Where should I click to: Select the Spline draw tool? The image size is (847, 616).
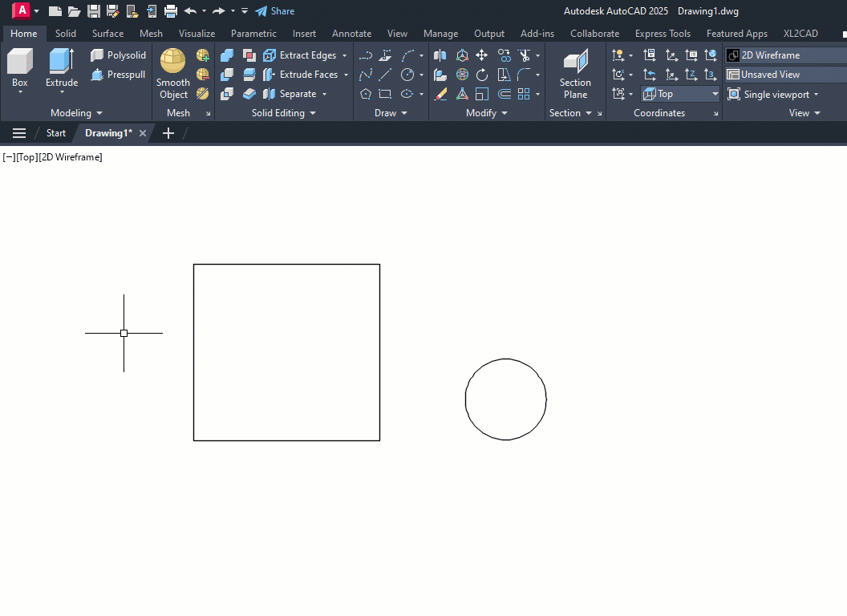tap(366, 75)
